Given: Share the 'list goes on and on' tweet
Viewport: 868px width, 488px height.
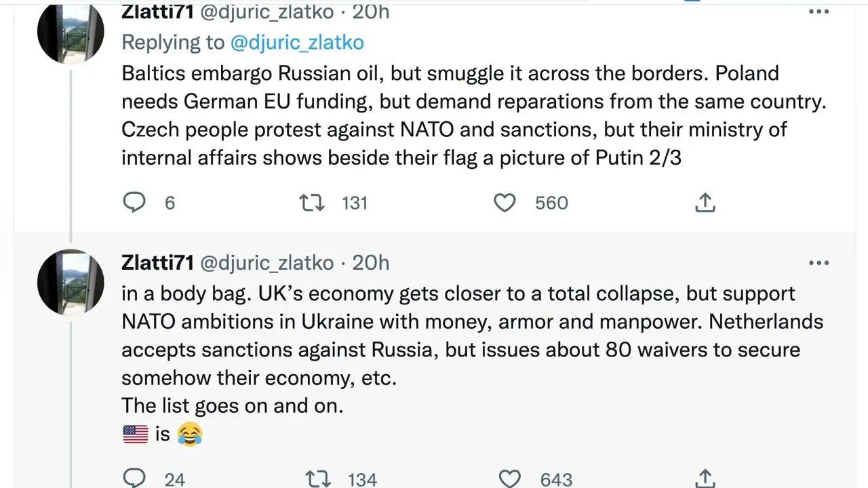Looking at the screenshot, I should 705,479.
